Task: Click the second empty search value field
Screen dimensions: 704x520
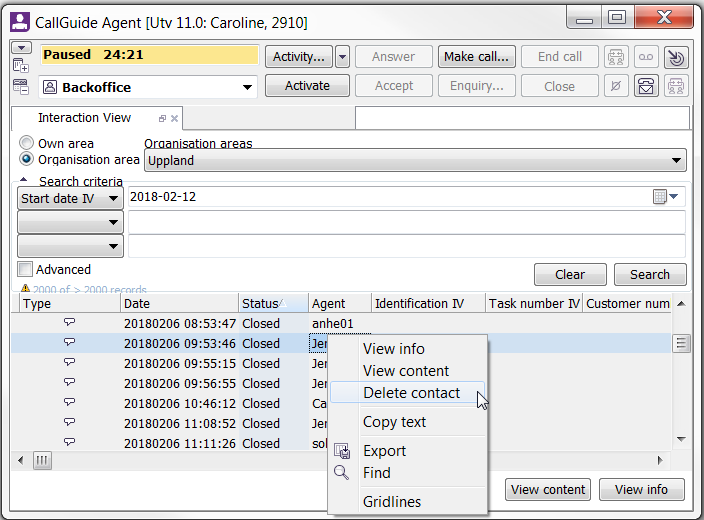Action: pos(407,222)
